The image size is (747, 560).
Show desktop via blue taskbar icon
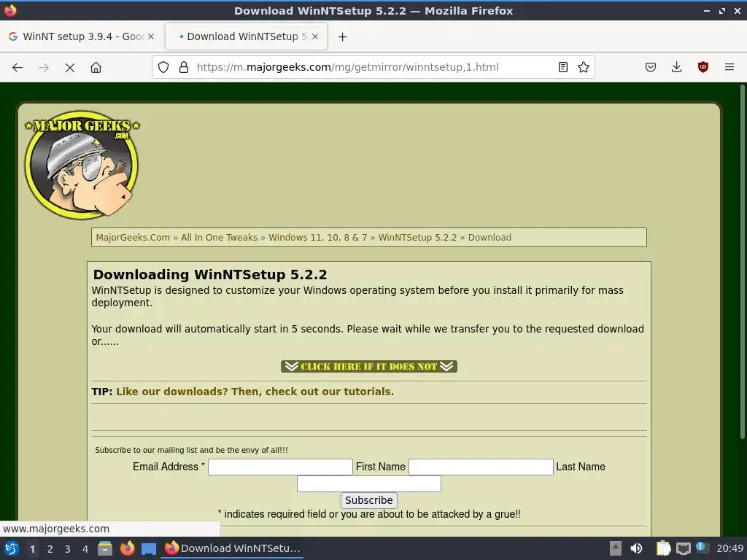pyautogui.click(x=149, y=548)
